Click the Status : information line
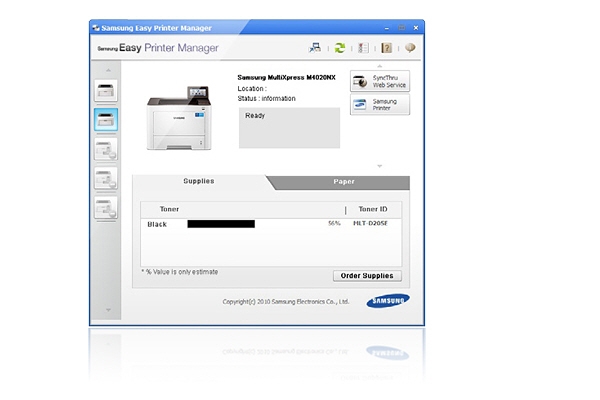Screen dimensions: 600x400 tap(266, 99)
